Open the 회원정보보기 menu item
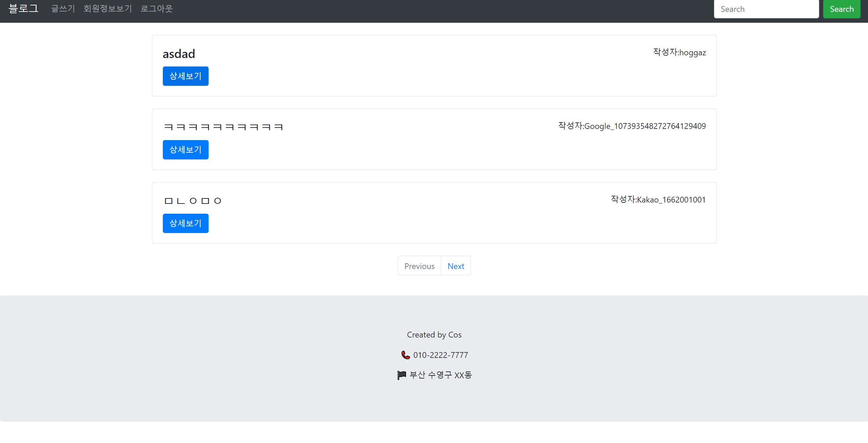This screenshot has height=443, width=868. click(x=107, y=9)
